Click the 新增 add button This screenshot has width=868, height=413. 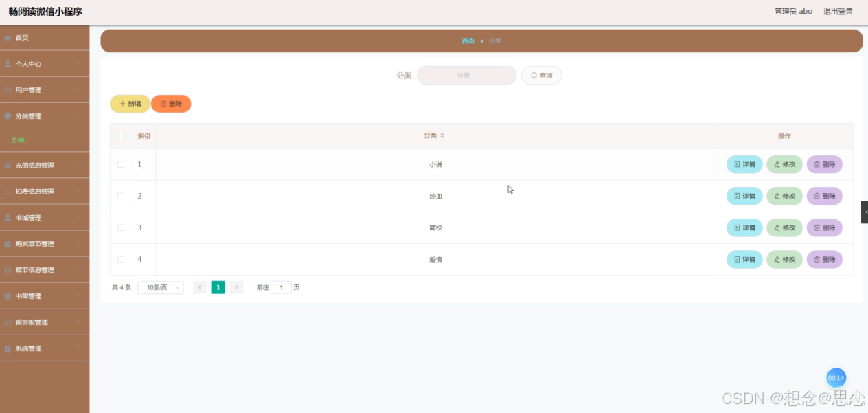130,104
